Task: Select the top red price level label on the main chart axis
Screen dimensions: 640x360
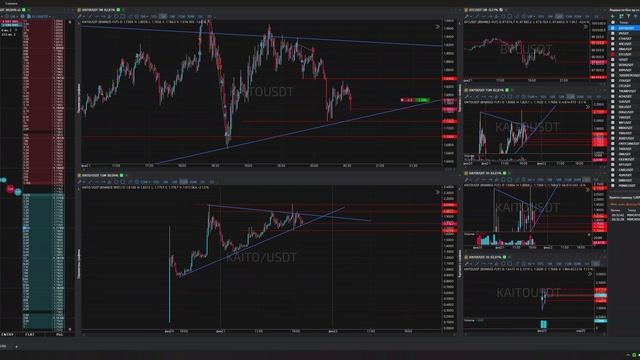Action: 449,79
